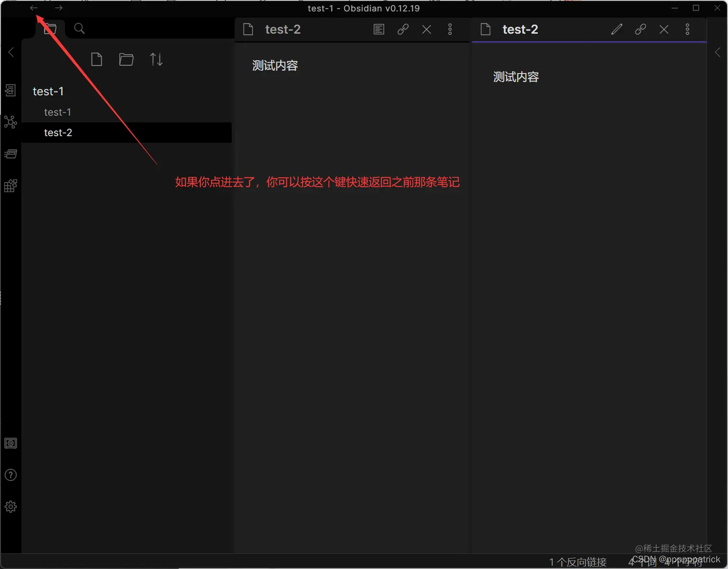Image resolution: width=728 pixels, height=569 pixels.
Task: Collapse the right sidebar chevron
Action: point(717,52)
